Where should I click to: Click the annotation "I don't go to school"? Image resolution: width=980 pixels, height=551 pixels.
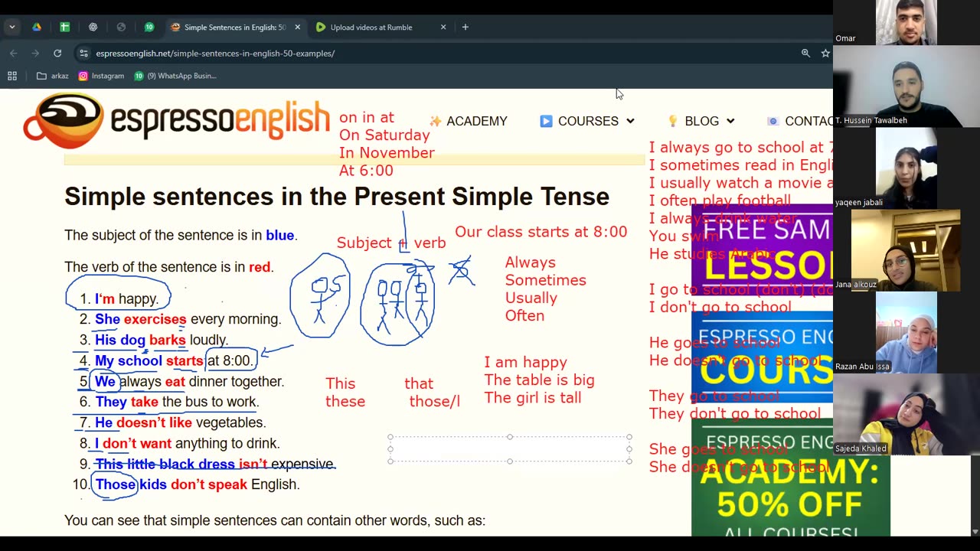[x=720, y=307]
